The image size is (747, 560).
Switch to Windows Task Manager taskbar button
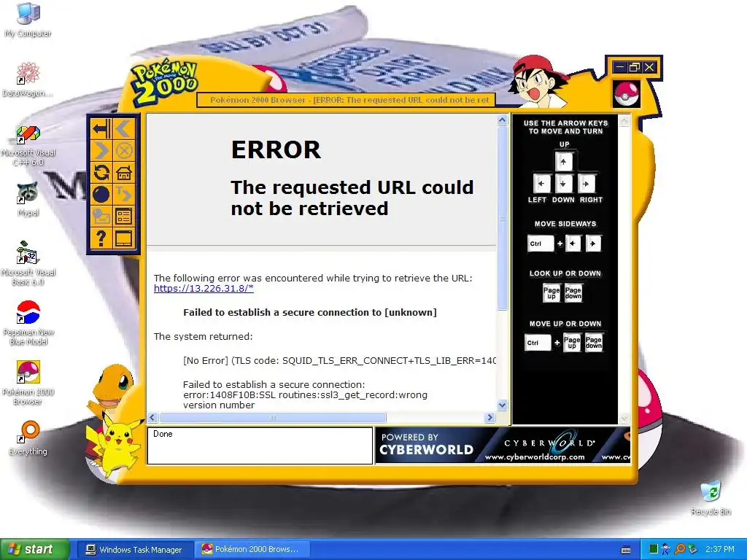coord(133,549)
